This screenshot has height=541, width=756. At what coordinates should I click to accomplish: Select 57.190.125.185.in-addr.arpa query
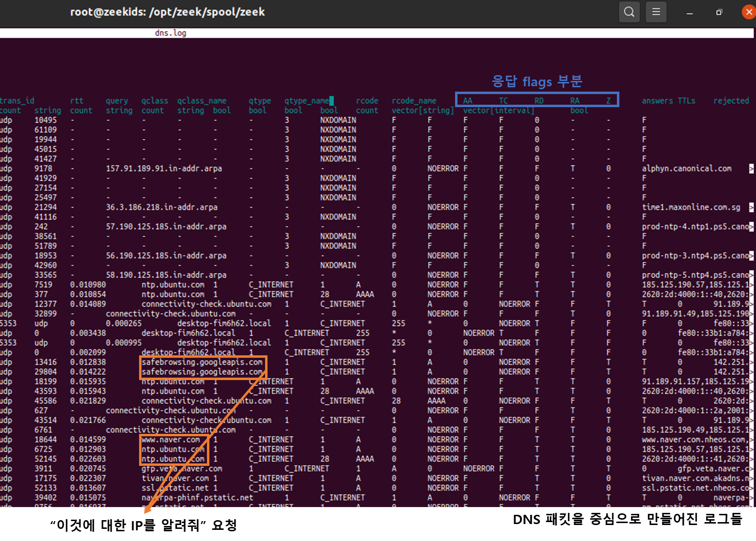click(x=166, y=227)
